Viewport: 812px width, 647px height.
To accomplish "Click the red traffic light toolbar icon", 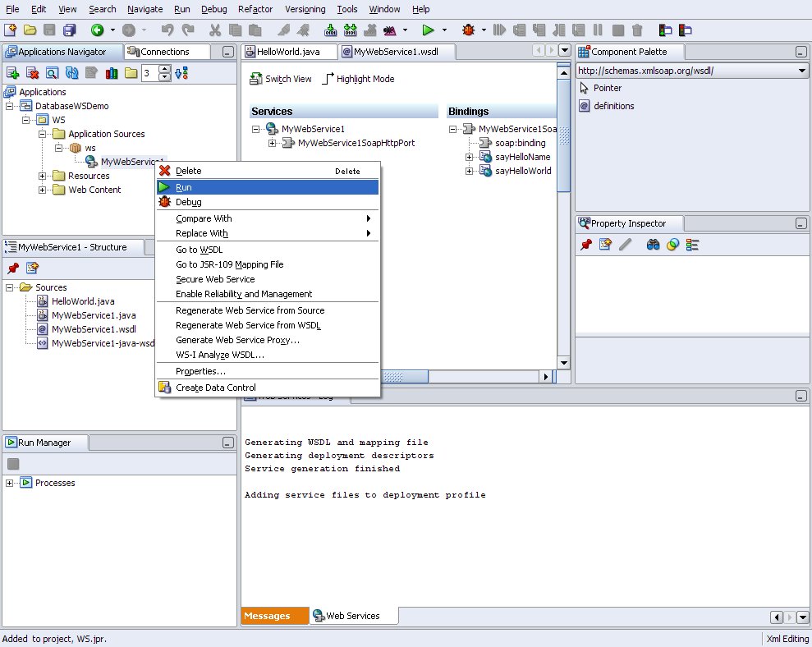I will tap(685, 30).
